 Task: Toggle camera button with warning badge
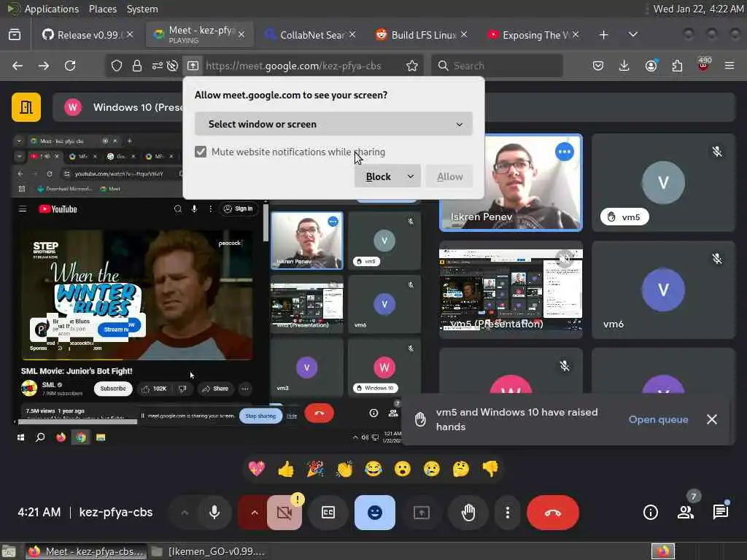[285, 513]
